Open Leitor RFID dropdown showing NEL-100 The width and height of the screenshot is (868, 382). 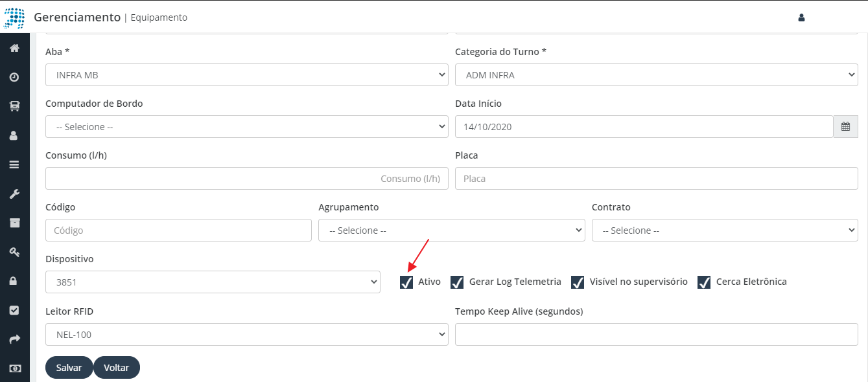tap(247, 335)
